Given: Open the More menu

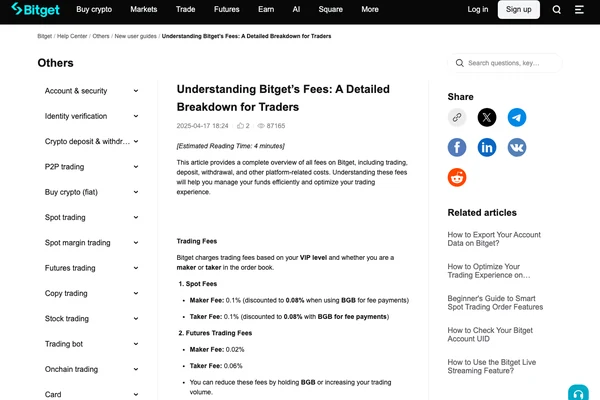Looking at the screenshot, I should [x=370, y=9].
